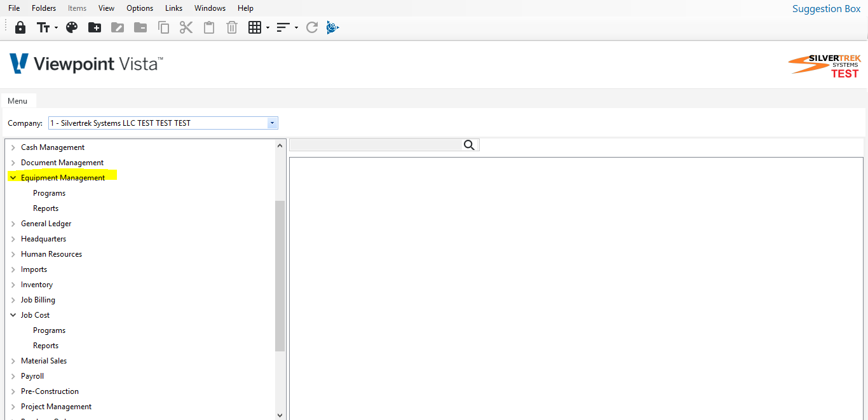Expand the Cash Management node
The height and width of the screenshot is (420, 868).
coord(13,147)
